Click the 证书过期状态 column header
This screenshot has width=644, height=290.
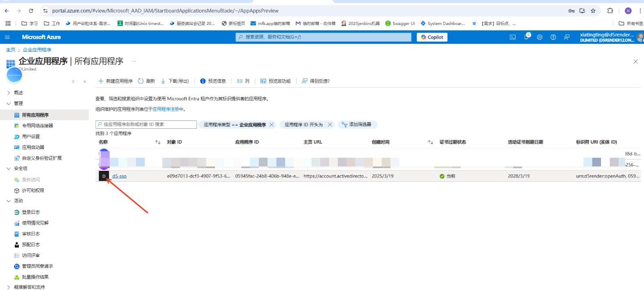[453, 142]
